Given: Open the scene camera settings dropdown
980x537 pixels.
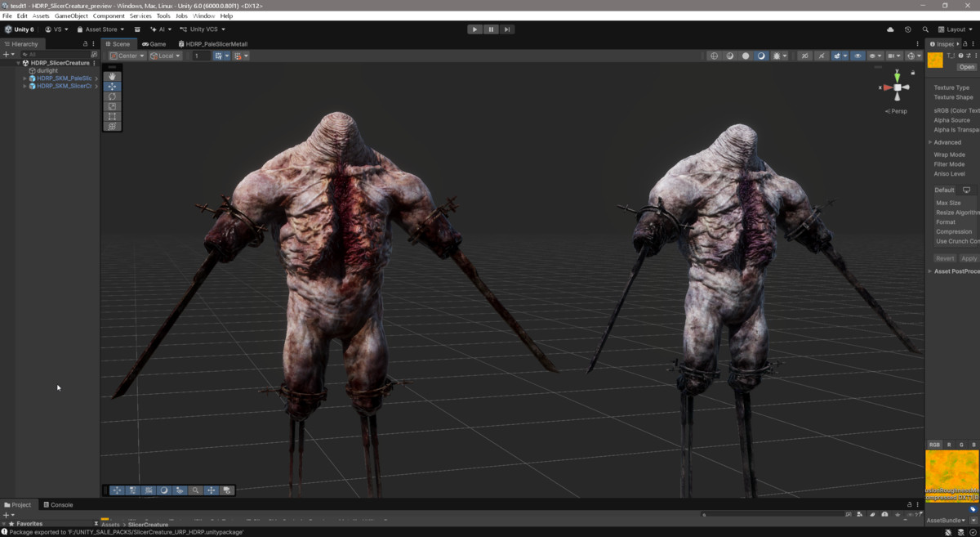Looking at the screenshot, I should point(894,56).
